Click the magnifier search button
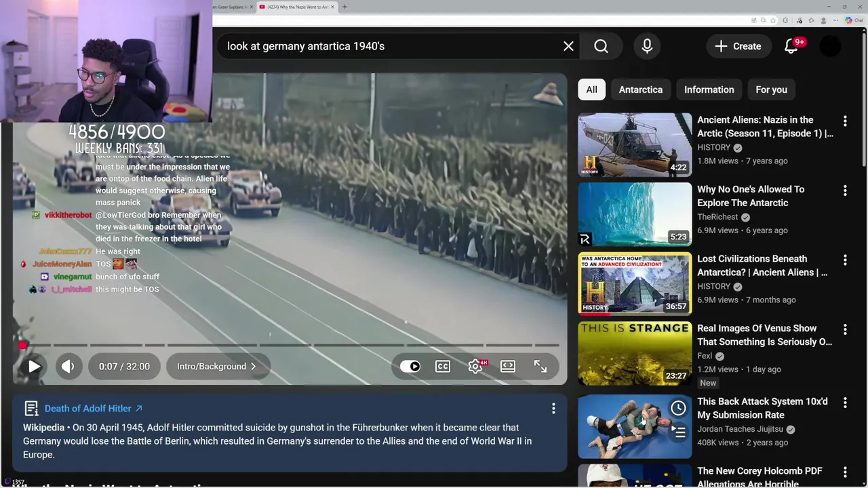This screenshot has height=488, width=868. [601, 46]
